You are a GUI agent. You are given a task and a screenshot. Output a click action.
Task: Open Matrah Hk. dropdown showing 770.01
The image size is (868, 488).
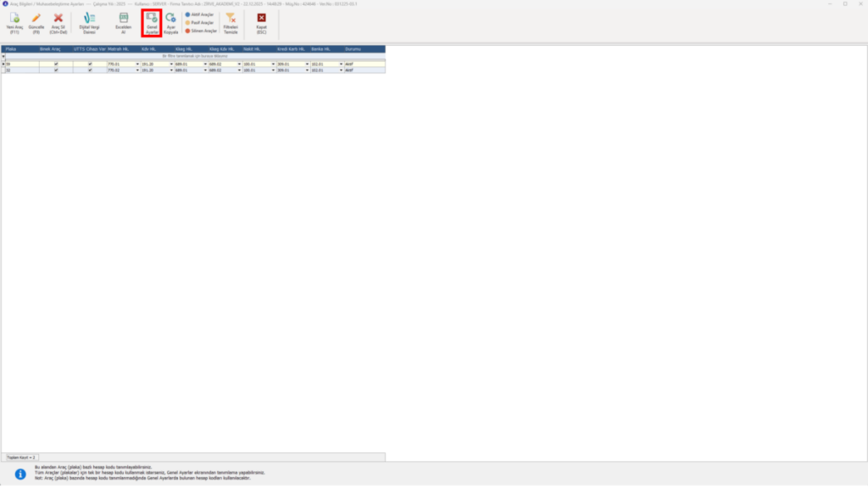(x=137, y=64)
